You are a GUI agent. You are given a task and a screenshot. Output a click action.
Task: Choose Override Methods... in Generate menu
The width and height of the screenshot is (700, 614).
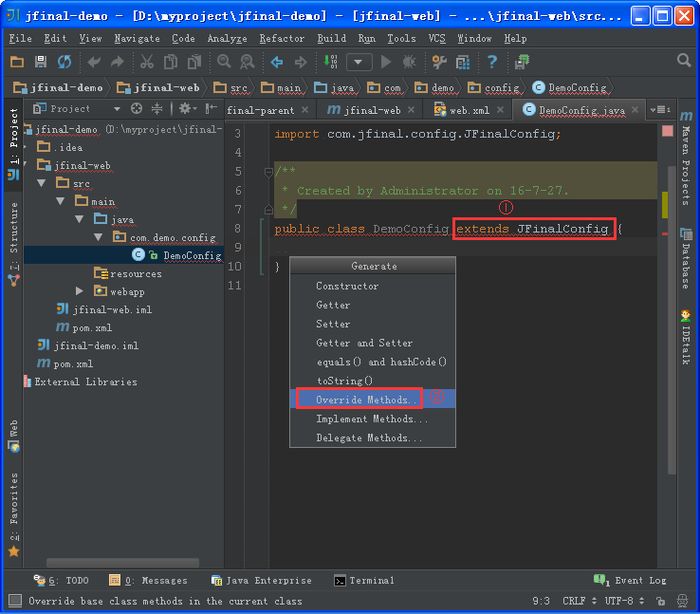pyautogui.click(x=372, y=399)
